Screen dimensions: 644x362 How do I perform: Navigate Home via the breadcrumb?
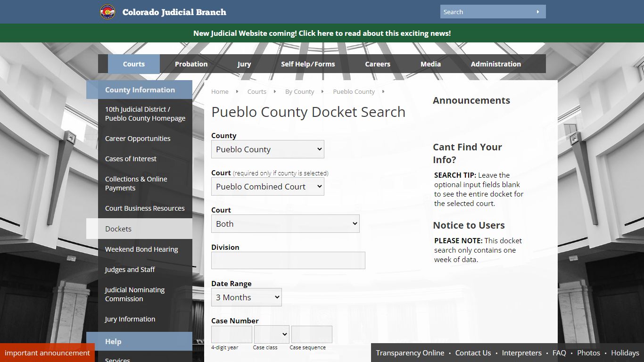(219, 91)
